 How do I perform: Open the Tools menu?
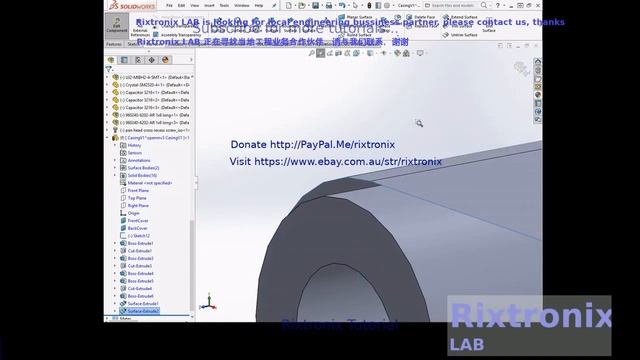click(x=224, y=6)
